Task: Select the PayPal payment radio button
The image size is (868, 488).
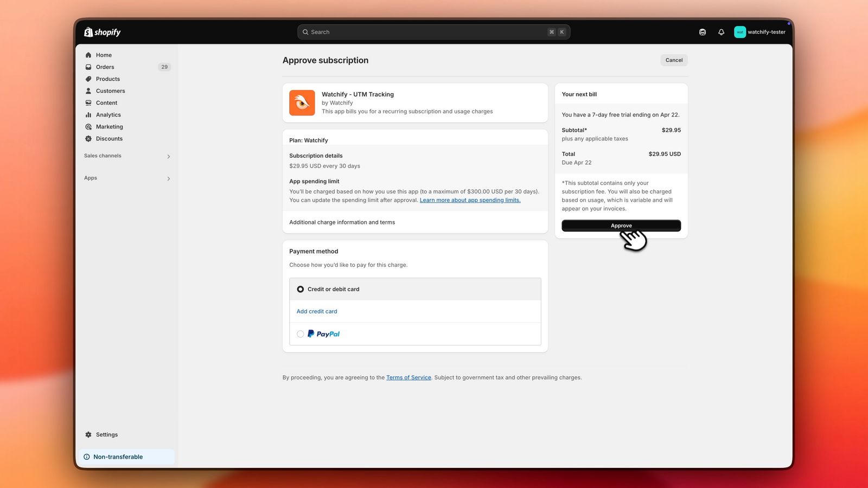Action: click(301, 334)
